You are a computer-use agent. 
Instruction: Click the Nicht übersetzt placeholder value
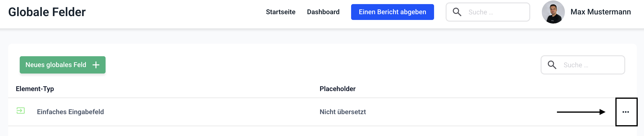[x=342, y=112]
